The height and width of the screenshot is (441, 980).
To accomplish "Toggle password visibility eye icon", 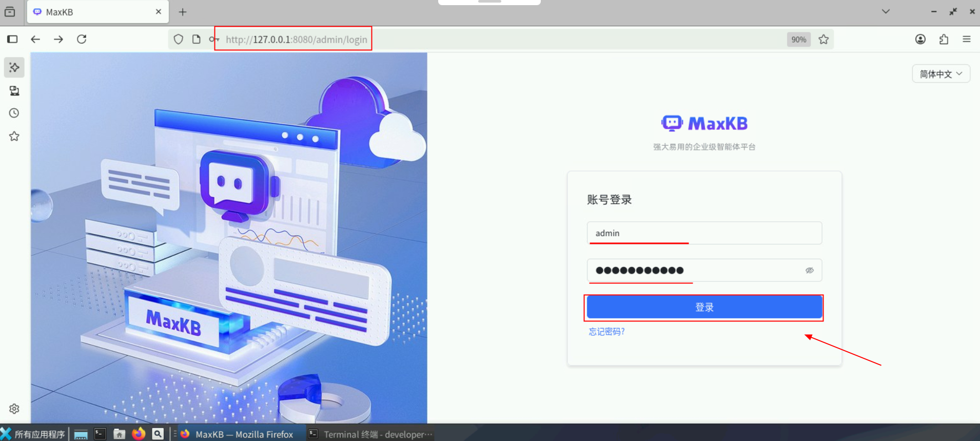I will tap(809, 271).
